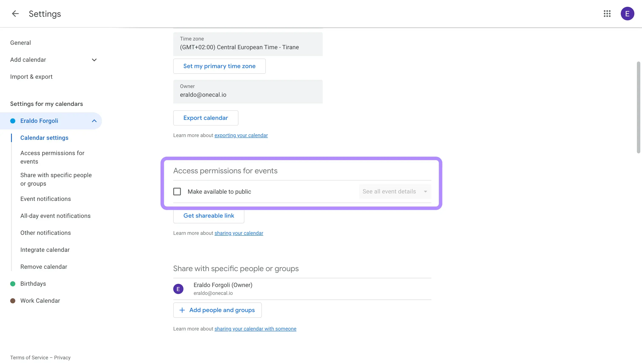Click the plus icon for adding people
642x364 pixels.
182,310
